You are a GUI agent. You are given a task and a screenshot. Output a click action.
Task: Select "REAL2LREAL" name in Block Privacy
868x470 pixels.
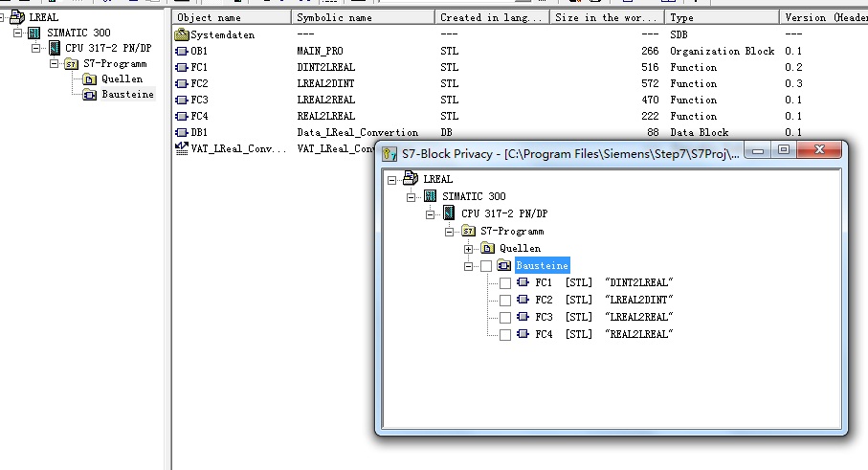(638, 334)
